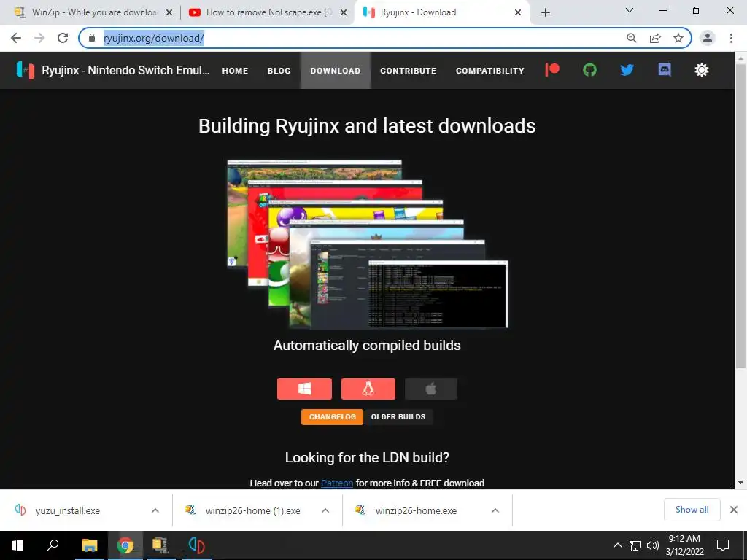The height and width of the screenshot is (560, 747).
Task: Expand options for winzip26-home.exe download
Action: (495, 510)
